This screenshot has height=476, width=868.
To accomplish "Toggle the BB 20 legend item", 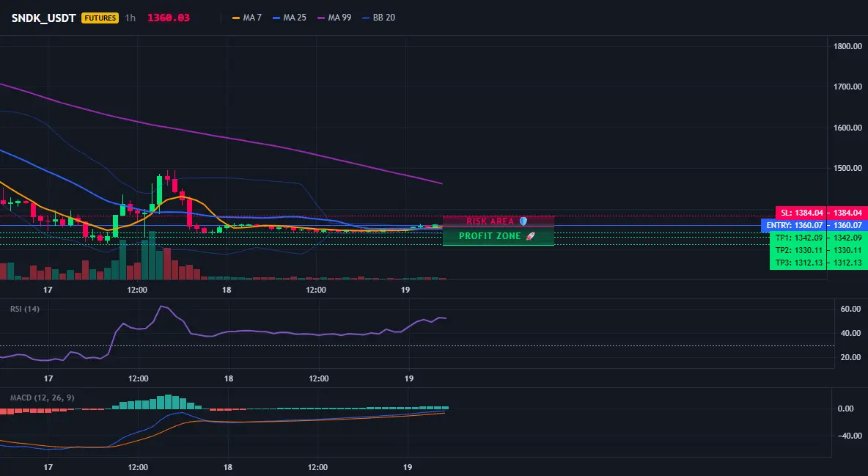I will tap(378, 18).
